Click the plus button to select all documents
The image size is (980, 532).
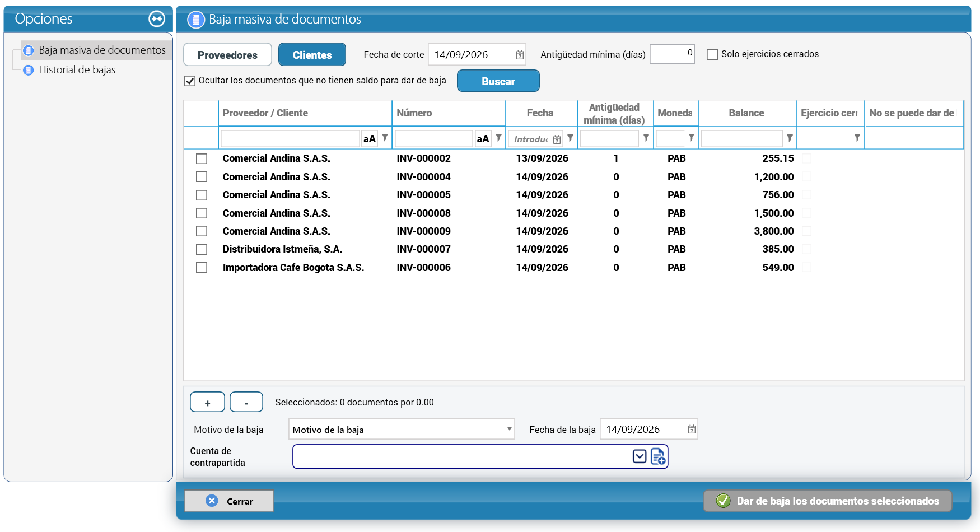click(x=207, y=402)
